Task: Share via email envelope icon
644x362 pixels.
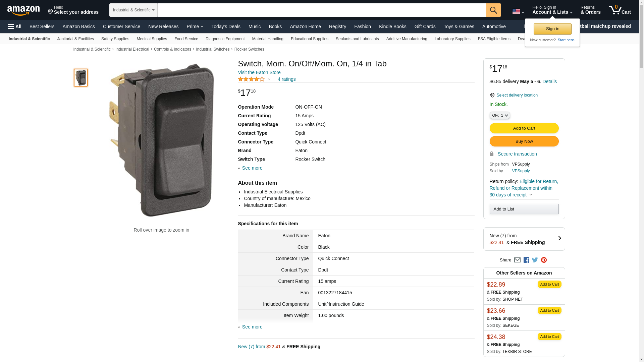Action: [x=517, y=260]
